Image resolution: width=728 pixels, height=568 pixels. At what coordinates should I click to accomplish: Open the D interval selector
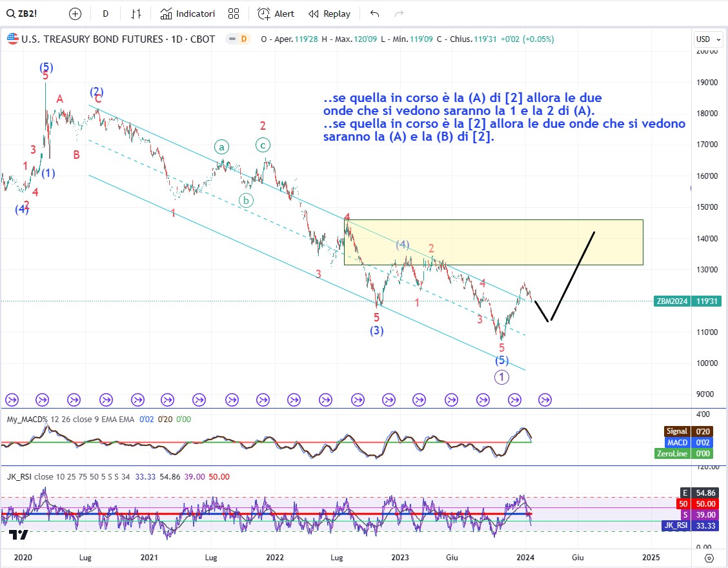point(105,14)
